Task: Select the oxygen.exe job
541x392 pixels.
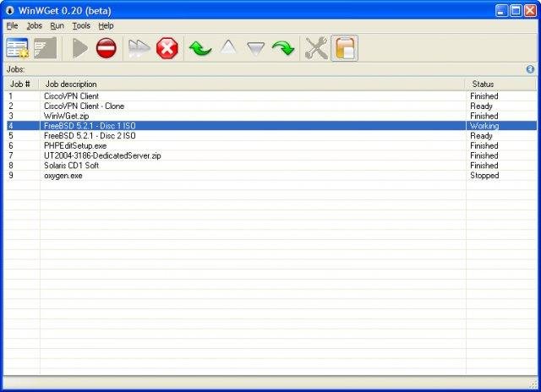Action: pyautogui.click(x=63, y=176)
